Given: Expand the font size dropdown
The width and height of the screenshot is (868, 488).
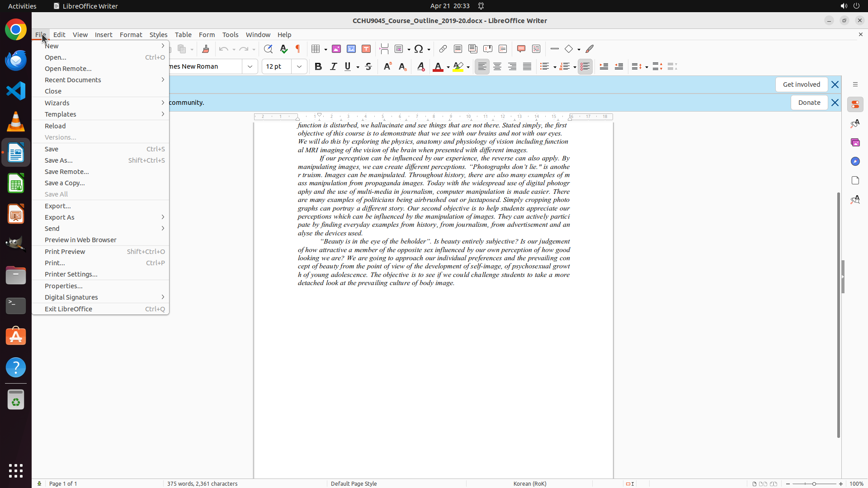Looking at the screenshot, I should coord(299,66).
